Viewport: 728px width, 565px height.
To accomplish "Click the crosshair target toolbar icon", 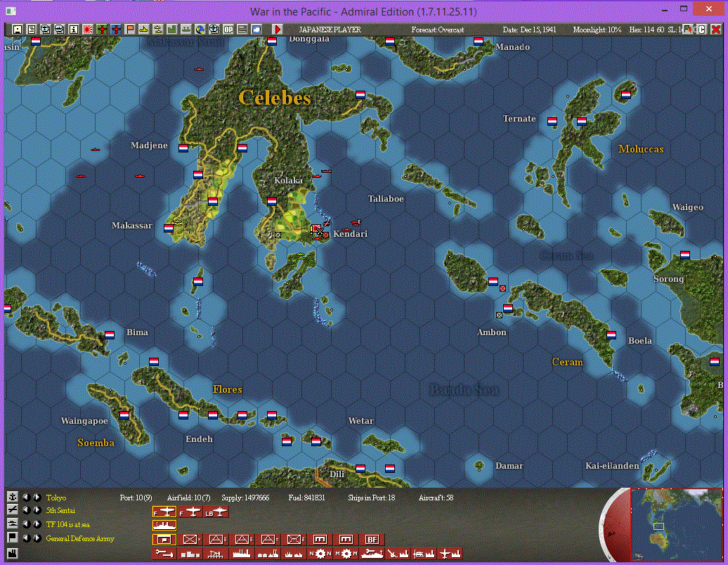I will (214, 30).
